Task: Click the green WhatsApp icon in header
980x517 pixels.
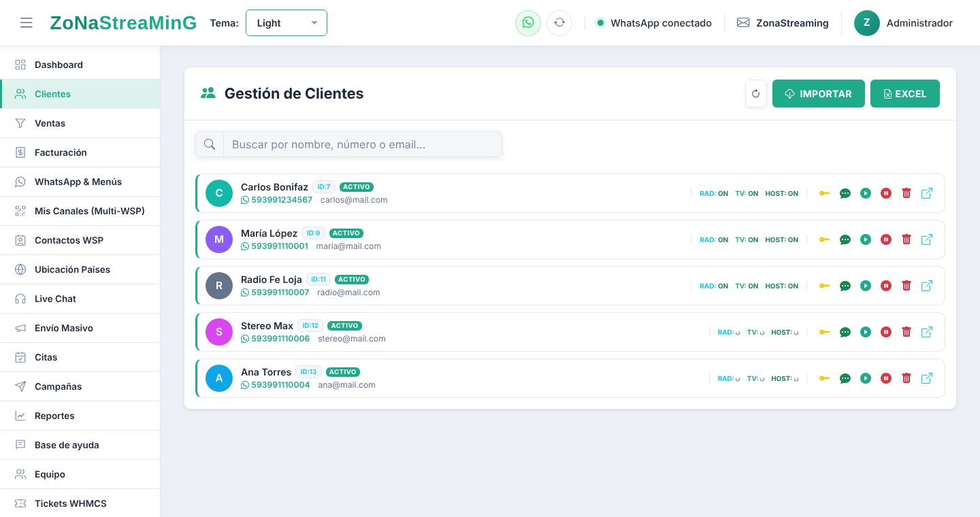Action: click(528, 23)
